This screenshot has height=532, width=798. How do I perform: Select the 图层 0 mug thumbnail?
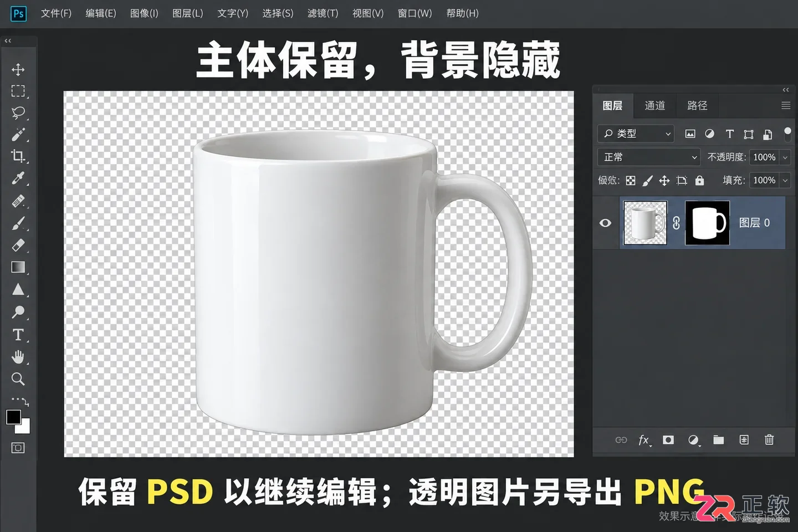click(645, 223)
